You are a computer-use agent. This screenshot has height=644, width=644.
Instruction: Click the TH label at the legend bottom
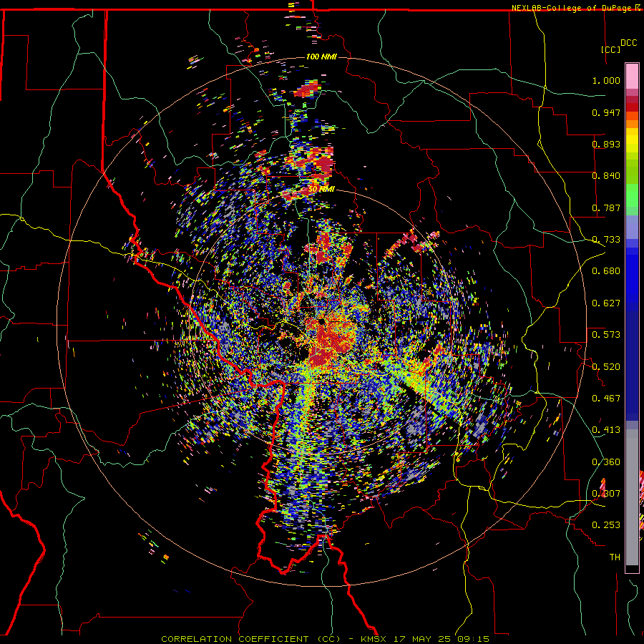pos(615,557)
